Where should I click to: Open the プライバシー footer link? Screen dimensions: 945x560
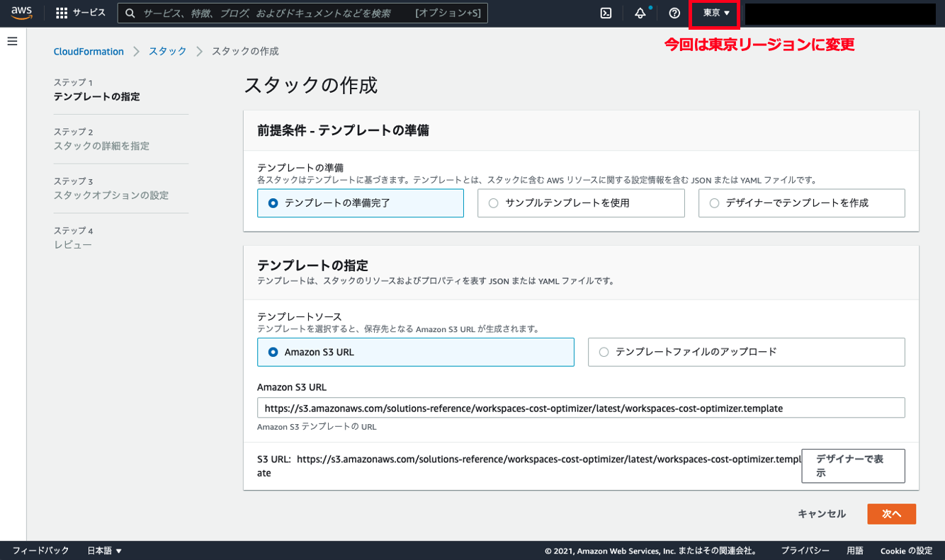[805, 551]
